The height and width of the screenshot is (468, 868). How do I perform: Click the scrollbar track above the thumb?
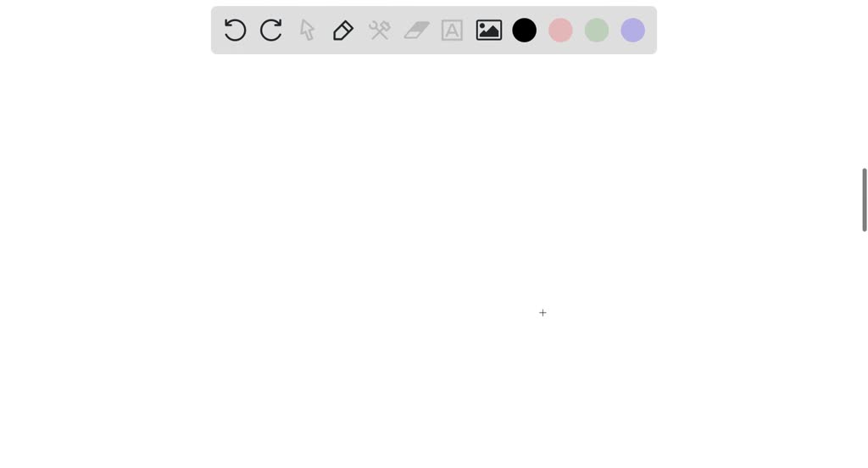864,83
